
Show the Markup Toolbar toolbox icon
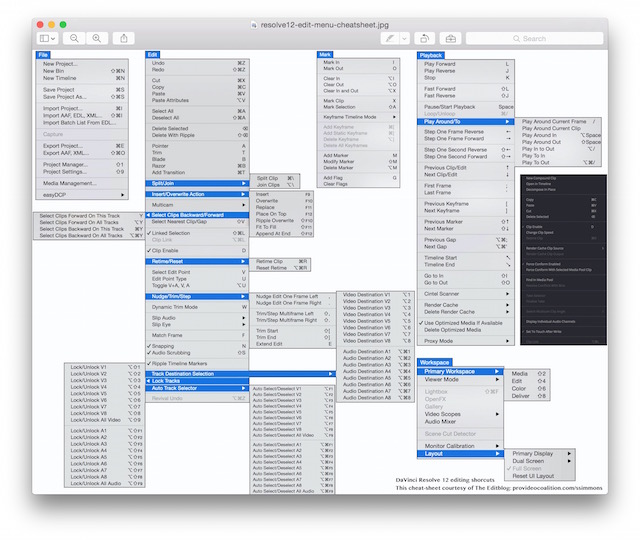point(451,38)
